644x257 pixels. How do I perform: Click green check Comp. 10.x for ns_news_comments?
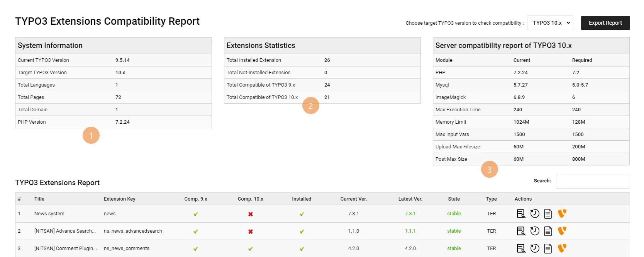[x=251, y=249]
